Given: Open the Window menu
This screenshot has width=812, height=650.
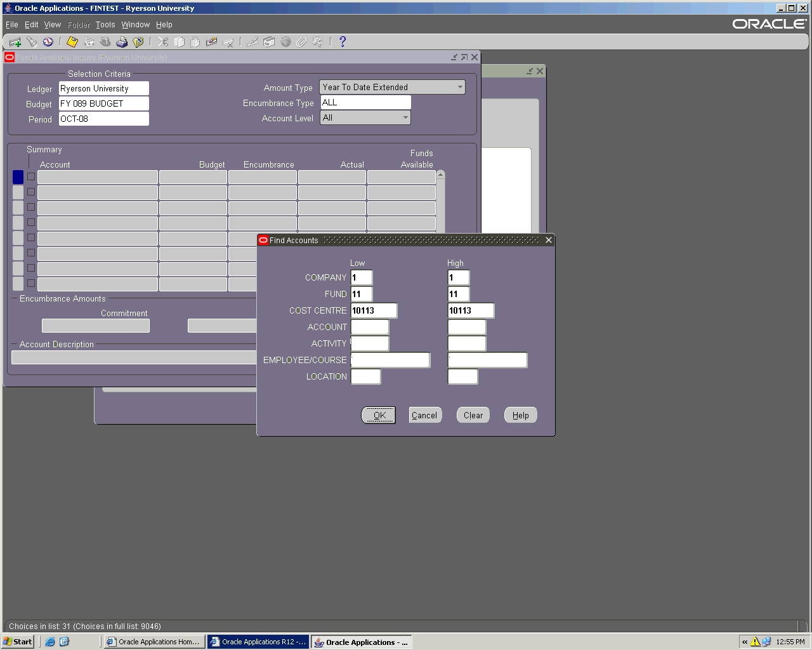Looking at the screenshot, I should point(136,25).
